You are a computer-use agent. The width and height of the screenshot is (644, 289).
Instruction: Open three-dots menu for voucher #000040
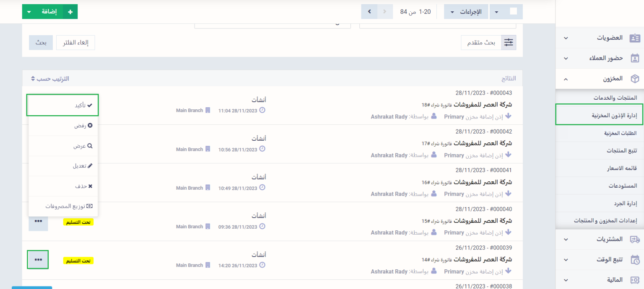coord(38,221)
